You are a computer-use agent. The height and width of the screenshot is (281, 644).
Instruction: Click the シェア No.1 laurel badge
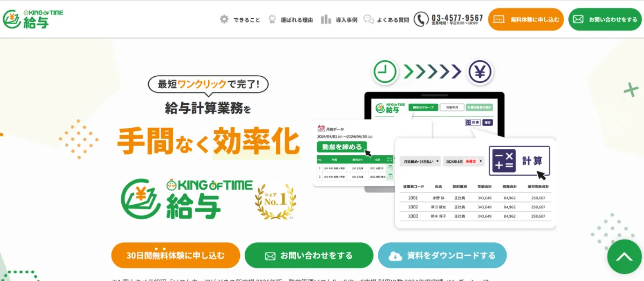pyautogui.click(x=276, y=201)
